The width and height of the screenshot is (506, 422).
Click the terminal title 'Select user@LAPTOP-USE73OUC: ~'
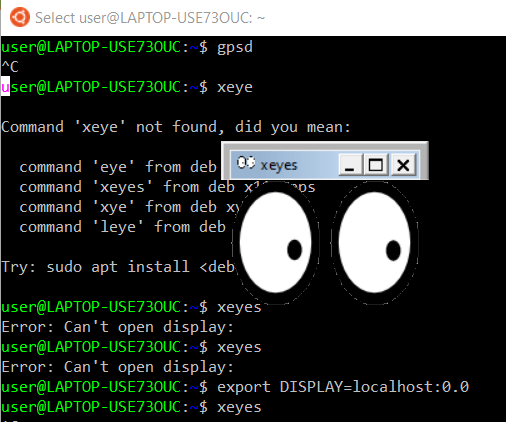[150, 18]
